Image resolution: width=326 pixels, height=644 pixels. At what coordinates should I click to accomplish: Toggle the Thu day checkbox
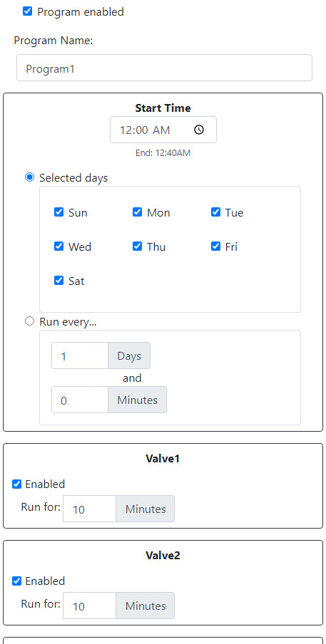tap(137, 246)
